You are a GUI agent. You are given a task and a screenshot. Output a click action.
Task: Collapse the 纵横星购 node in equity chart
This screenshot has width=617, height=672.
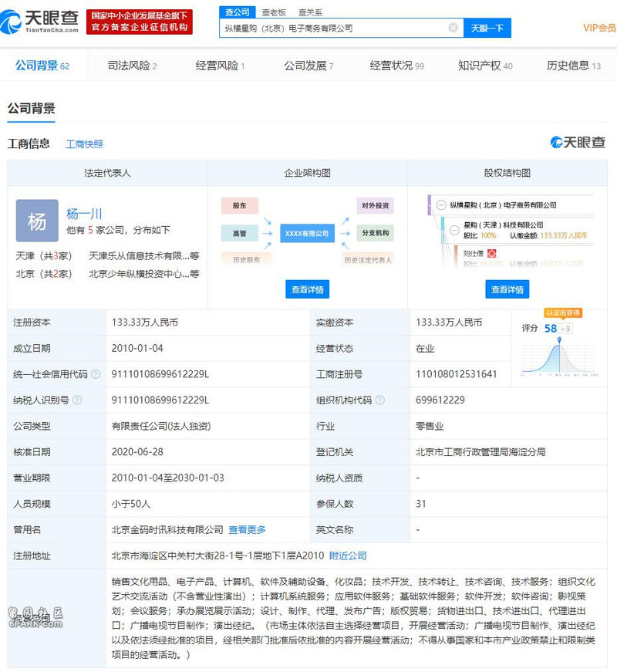pos(441,205)
